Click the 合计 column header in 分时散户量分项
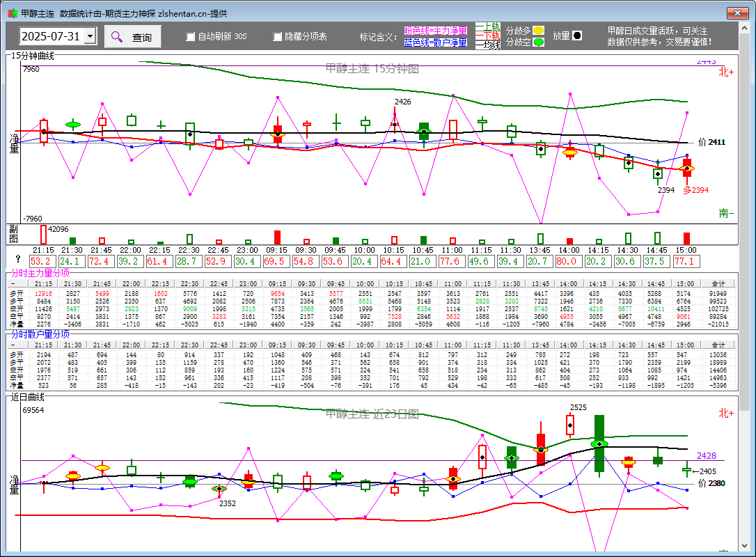This screenshot has width=756, height=557. [718, 345]
